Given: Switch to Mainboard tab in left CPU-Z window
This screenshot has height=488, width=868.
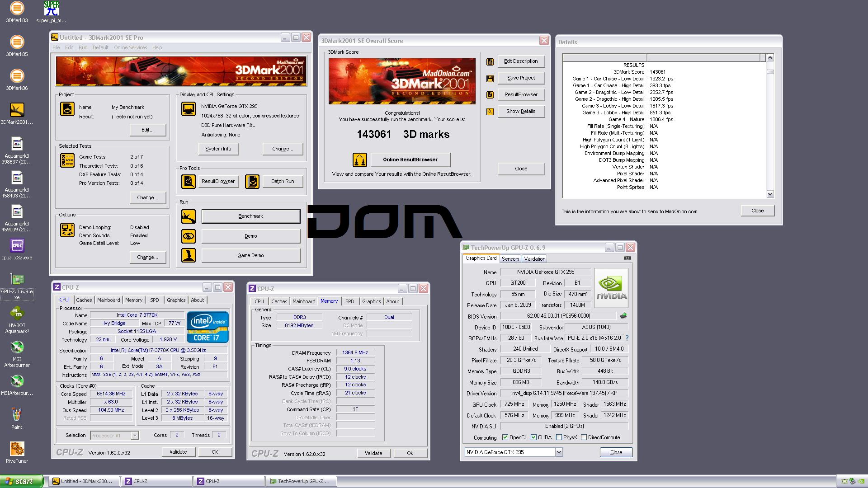Looking at the screenshot, I should pos(108,300).
